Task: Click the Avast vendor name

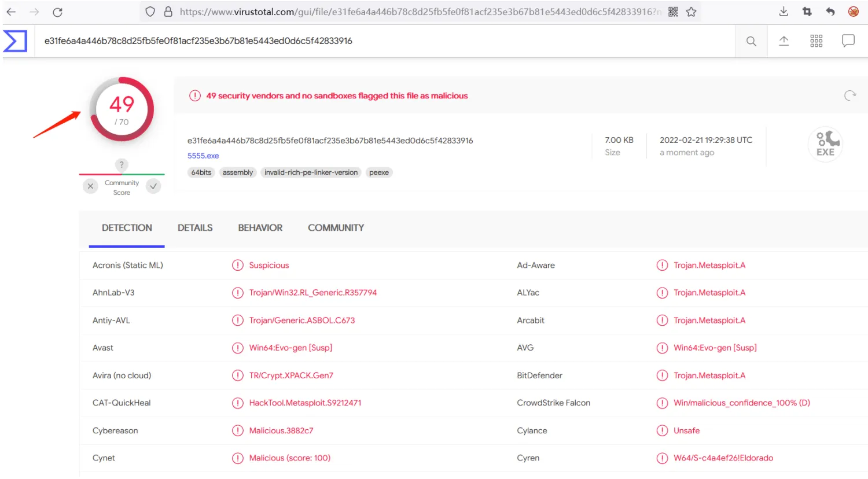Action: (x=103, y=348)
